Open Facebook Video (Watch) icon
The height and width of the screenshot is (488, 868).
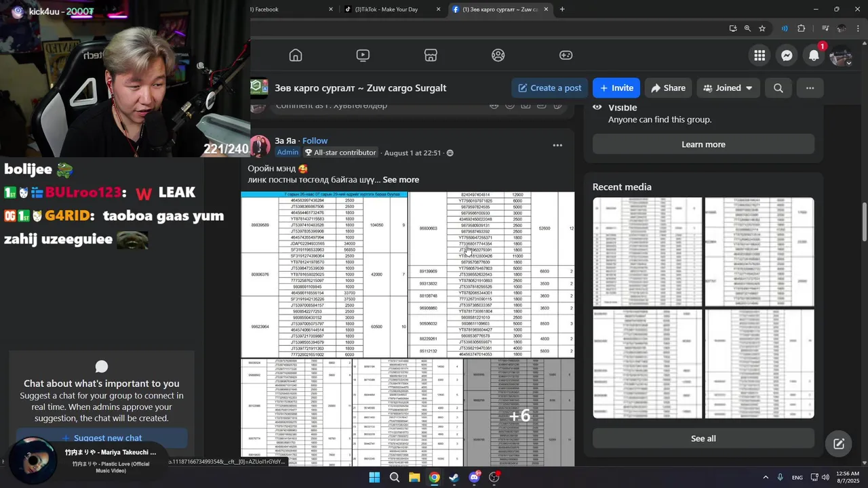(363, 56)
